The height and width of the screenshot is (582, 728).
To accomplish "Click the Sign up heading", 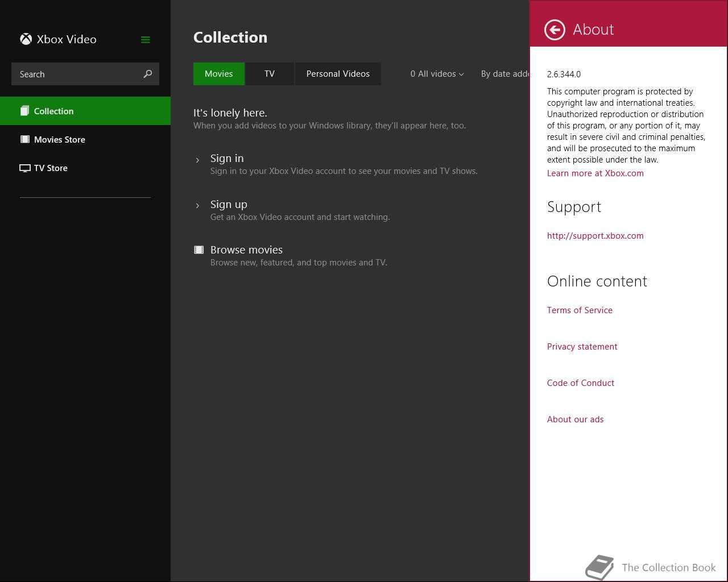I will (229, 205).
